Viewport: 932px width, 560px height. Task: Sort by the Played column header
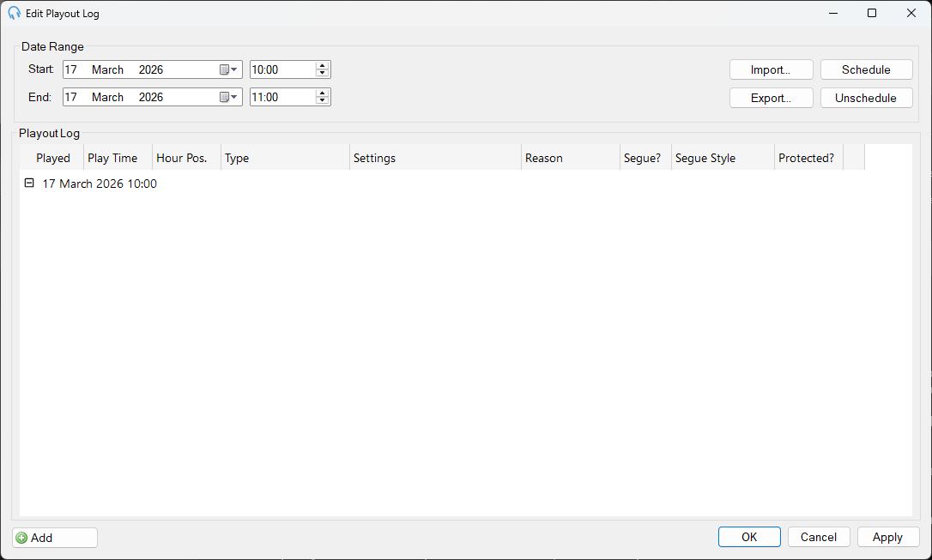[x=51, y=158]
